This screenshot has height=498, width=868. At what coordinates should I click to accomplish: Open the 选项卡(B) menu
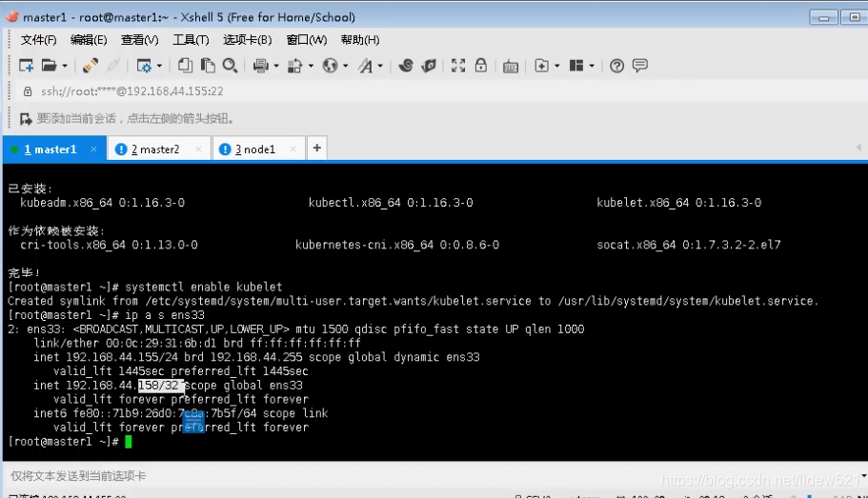(248, 40)
